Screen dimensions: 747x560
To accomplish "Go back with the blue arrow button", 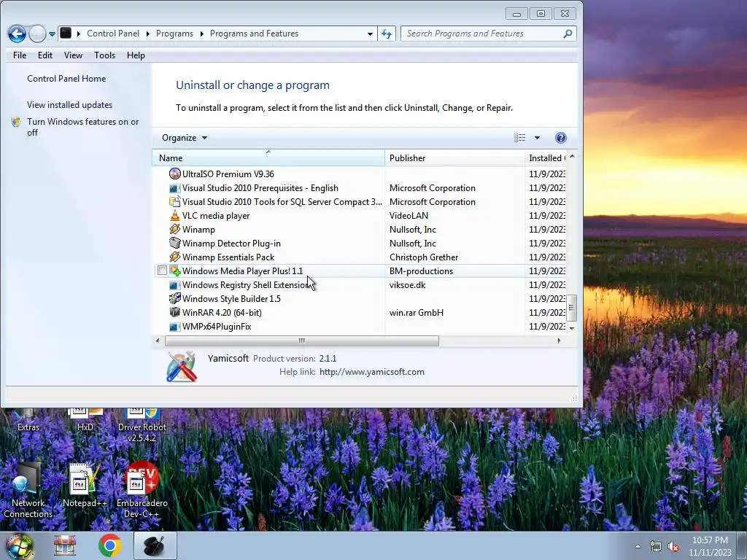I will coord(18,34).
